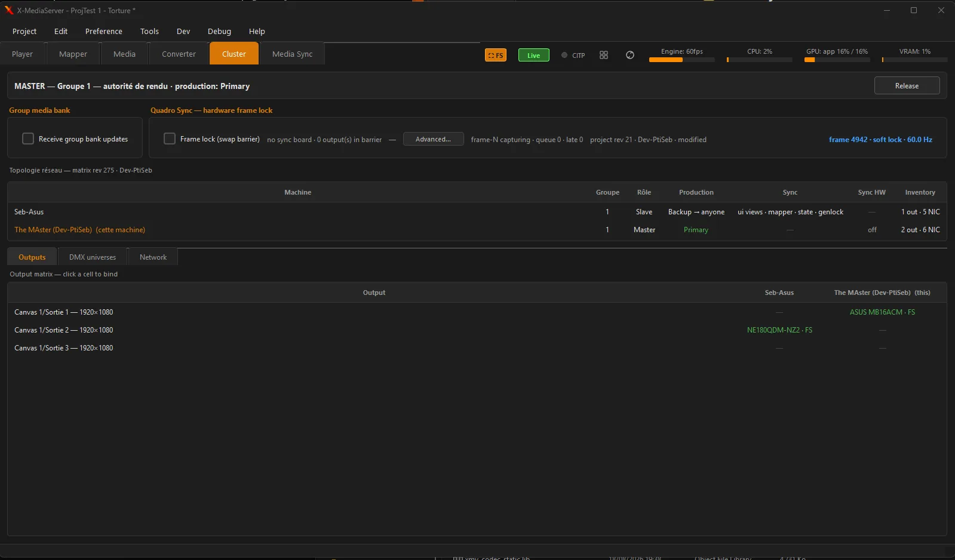
Task: Click the Seb-Asus output column header
Action: [779, 293]
